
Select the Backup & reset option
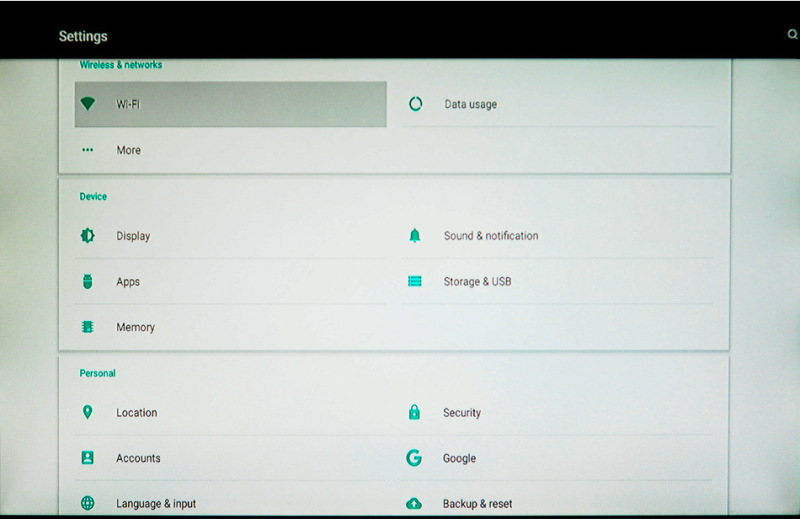click(x=477, y=504)
